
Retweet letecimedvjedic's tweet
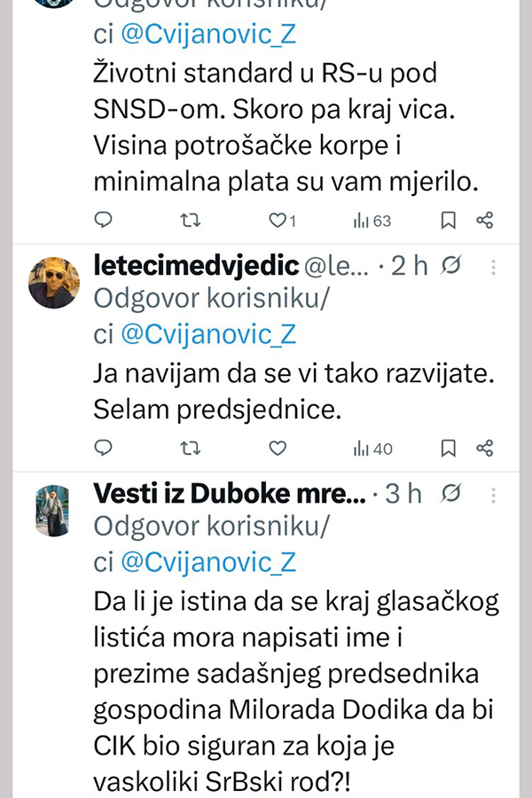(190, 449)
